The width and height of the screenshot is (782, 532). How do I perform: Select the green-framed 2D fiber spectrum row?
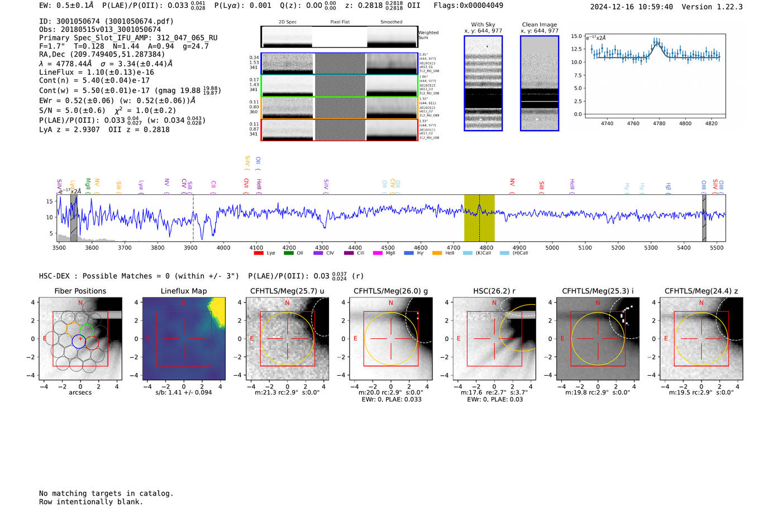click(339, 86)
